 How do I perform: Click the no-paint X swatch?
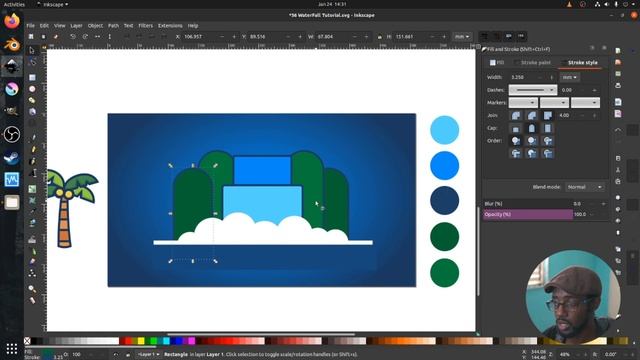27,340
